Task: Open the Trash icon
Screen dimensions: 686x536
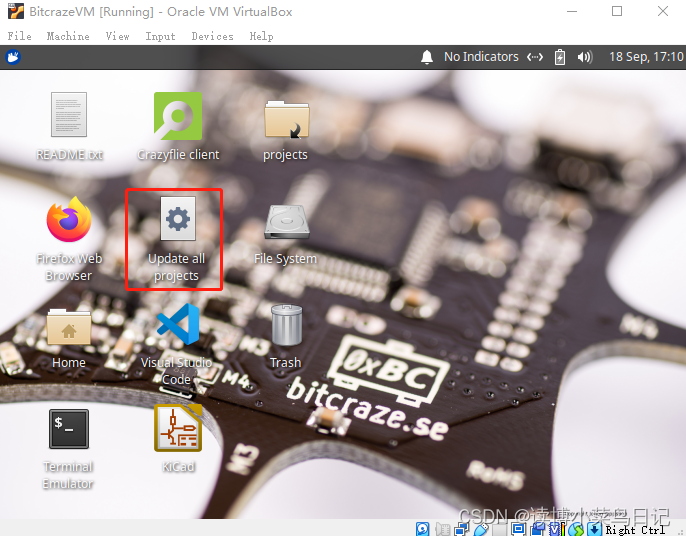Action: click(x=287, y=325)
